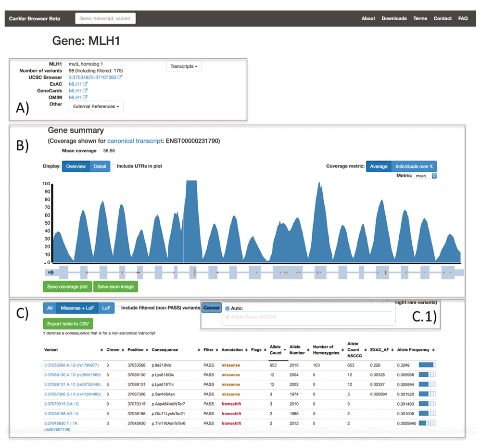The width and height of the screenshot is (481, 448).
Task: Click the sort arrows next to EXAC_AF
Action: (392, 350)
